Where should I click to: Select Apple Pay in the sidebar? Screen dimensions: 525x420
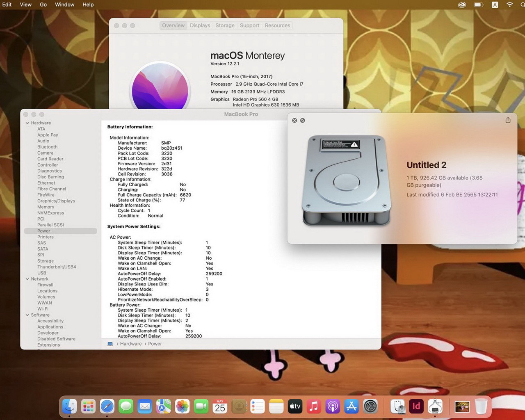[48, 135]
